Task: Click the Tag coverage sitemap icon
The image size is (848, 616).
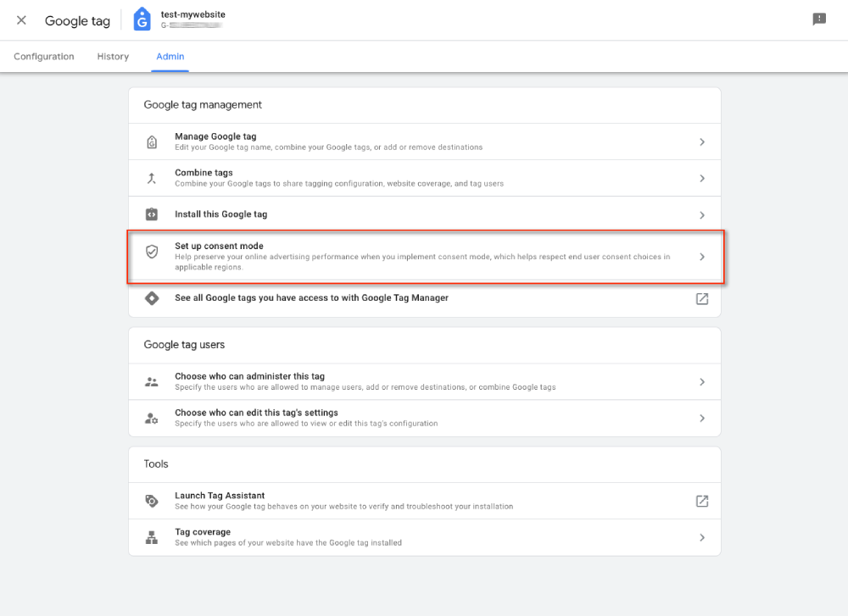Action: [x=152, y=537]
